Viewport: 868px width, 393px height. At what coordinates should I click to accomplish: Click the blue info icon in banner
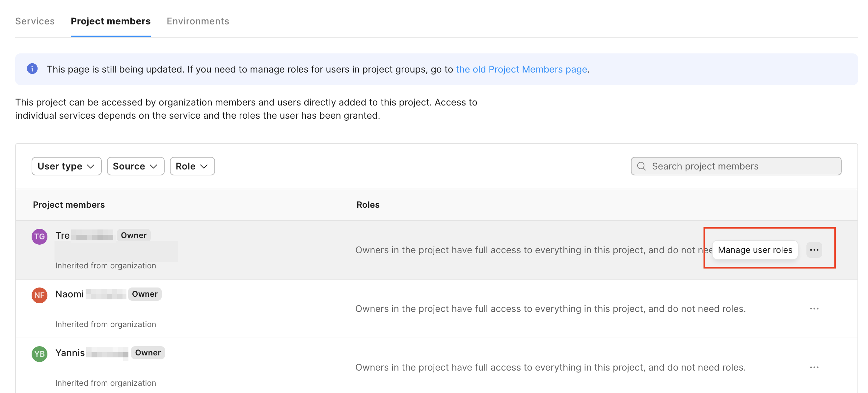click(32, 69)
